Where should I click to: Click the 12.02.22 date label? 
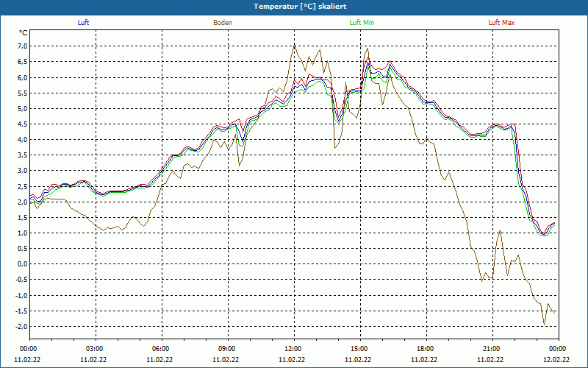coord(556,359)
